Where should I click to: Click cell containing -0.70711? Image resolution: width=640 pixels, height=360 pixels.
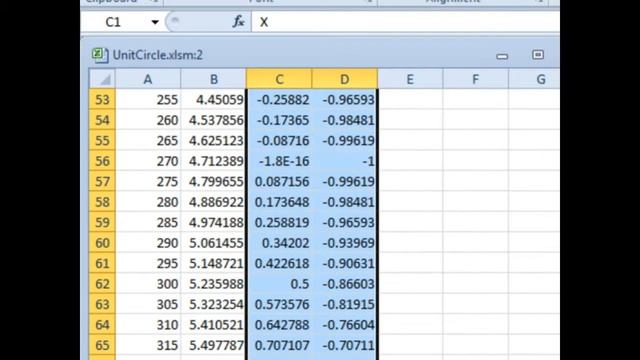(344, 345)
